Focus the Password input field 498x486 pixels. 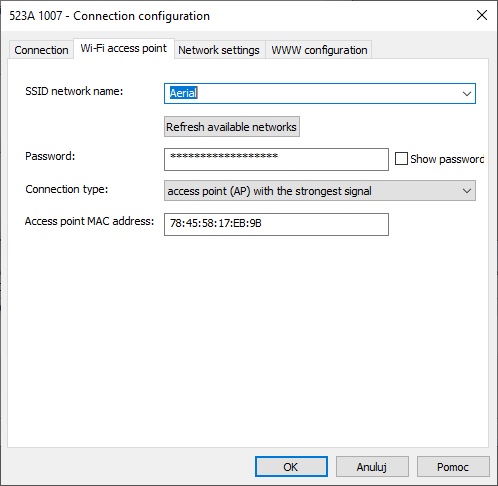(276, 159)
